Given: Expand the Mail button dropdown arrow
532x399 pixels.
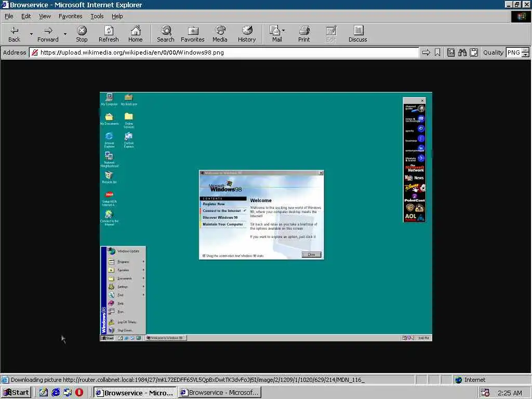Looking at the screenshot, I should (x=284, y=31).
